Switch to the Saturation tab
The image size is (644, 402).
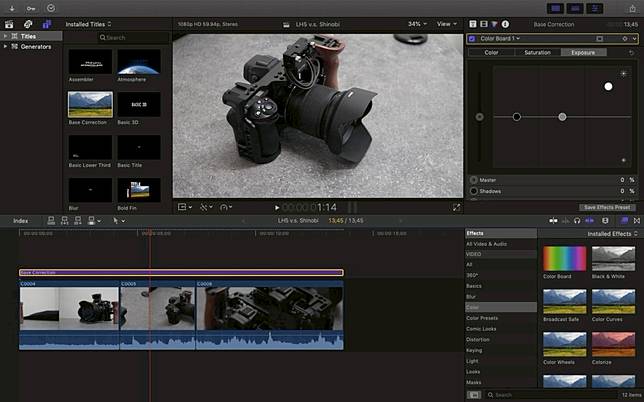[x=537, y=52]
